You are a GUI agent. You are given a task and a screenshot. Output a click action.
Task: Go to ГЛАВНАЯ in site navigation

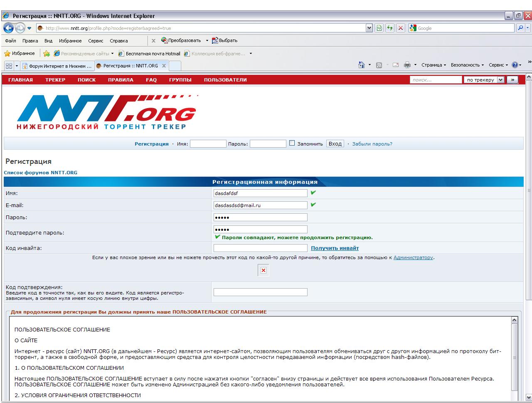[x=20, y=80]
